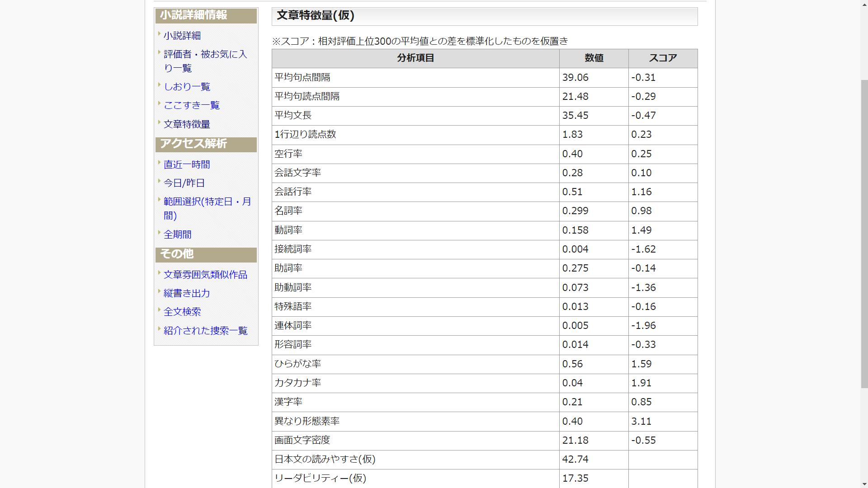Open the ここすき一覧 link
The width and height of the screenshot is (868, 488).
191,105
